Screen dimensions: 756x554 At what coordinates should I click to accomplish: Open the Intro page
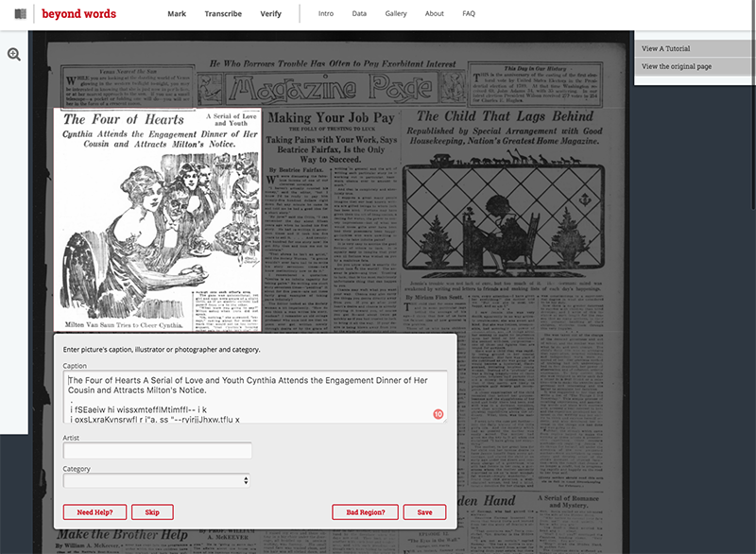pos(326,14)
